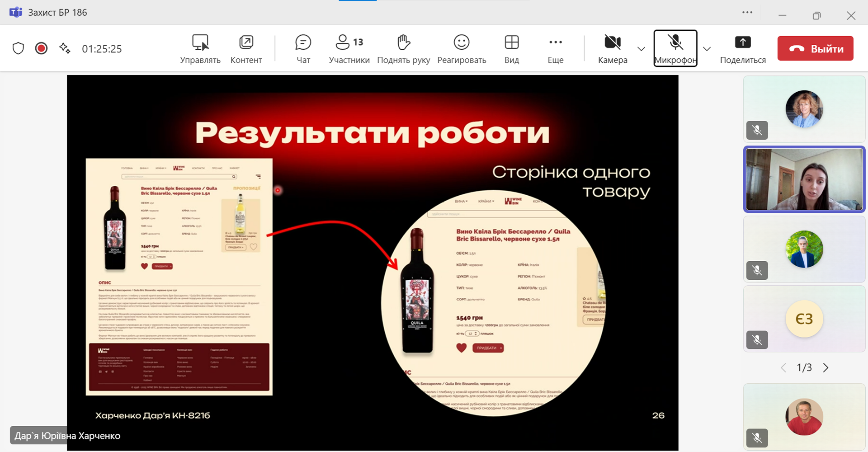Click the shield privacy icon
Viewport: 868px width, 452px height.
click(18, 48)
